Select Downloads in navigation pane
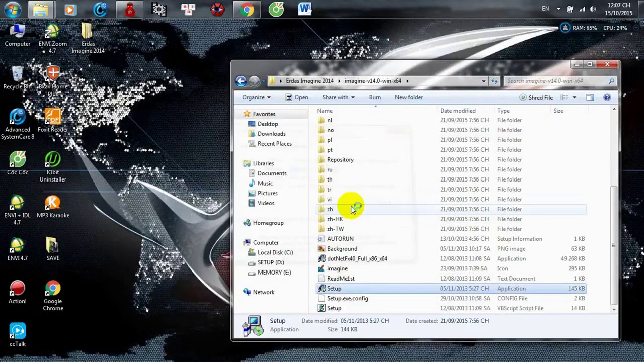The width and height of the screenshot is (644, 362). coord(271,134)
